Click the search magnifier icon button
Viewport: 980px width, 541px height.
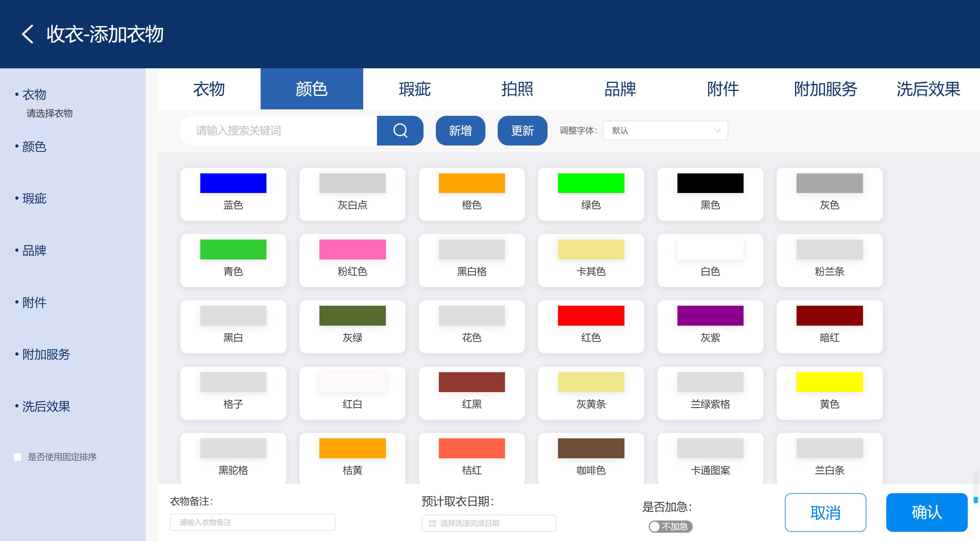point(400,131)
